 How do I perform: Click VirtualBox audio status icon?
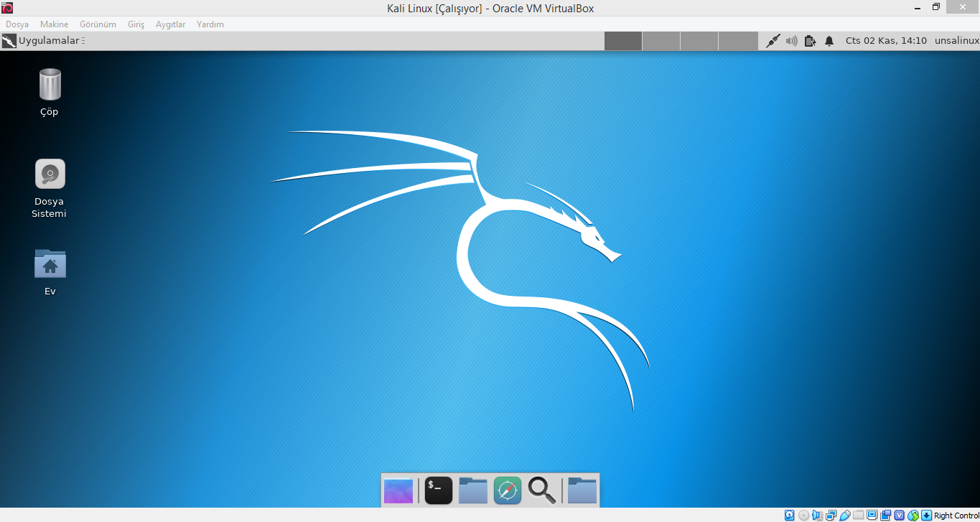click(x=817, y=516)
